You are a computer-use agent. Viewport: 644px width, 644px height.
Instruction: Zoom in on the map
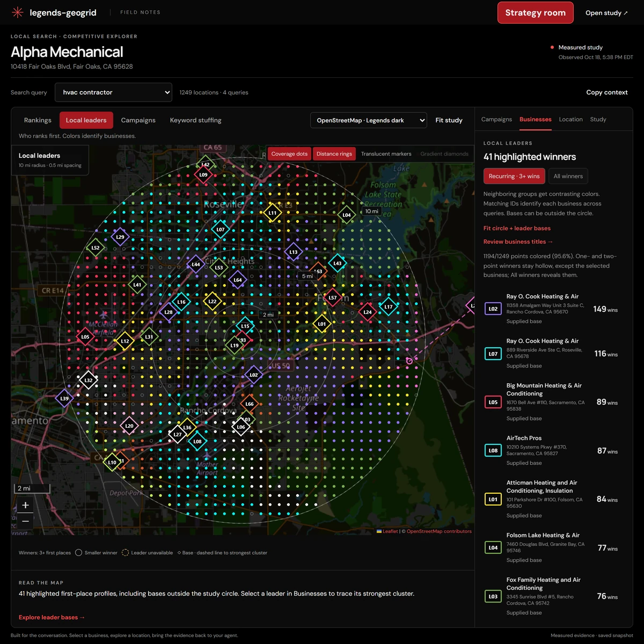25,505
